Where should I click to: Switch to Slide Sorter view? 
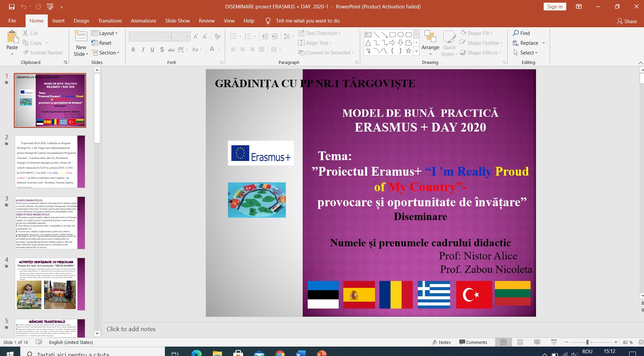point(520,342)
